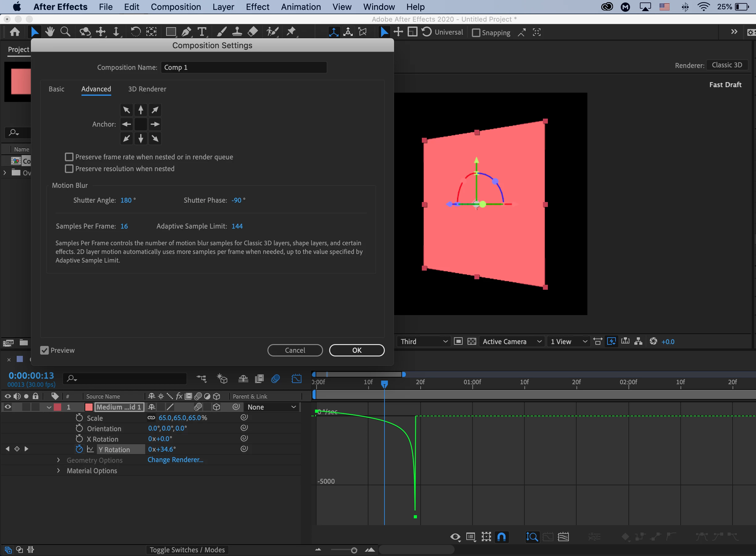Select the Zoom tool in toolbar

(x=65, y=32)
